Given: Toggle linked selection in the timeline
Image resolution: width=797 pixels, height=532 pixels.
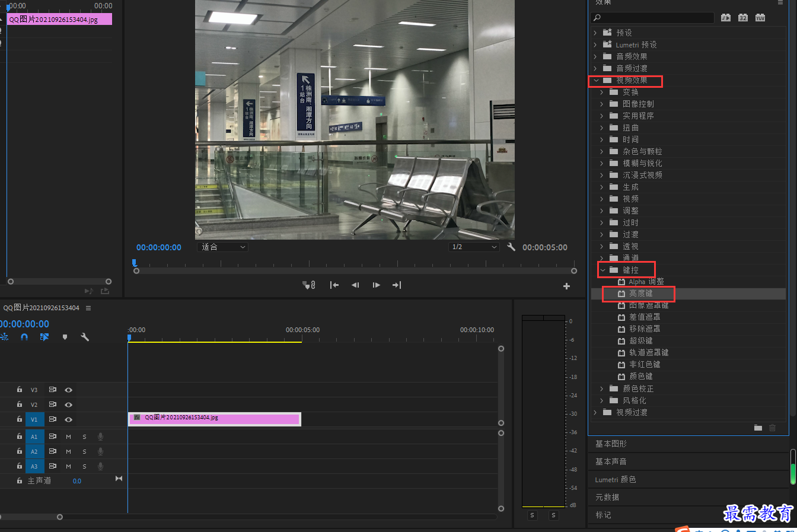Looking at the screenshot, I should click(x=44, y=337).
